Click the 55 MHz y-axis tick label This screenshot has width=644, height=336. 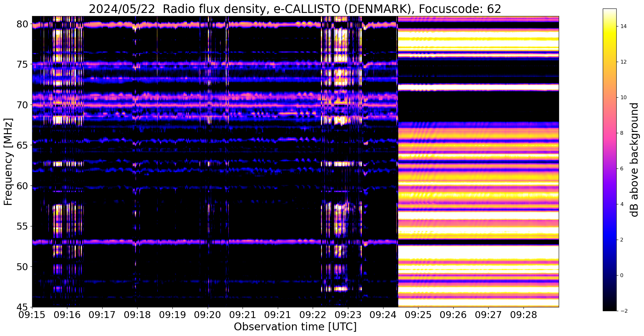pos(22,226)
